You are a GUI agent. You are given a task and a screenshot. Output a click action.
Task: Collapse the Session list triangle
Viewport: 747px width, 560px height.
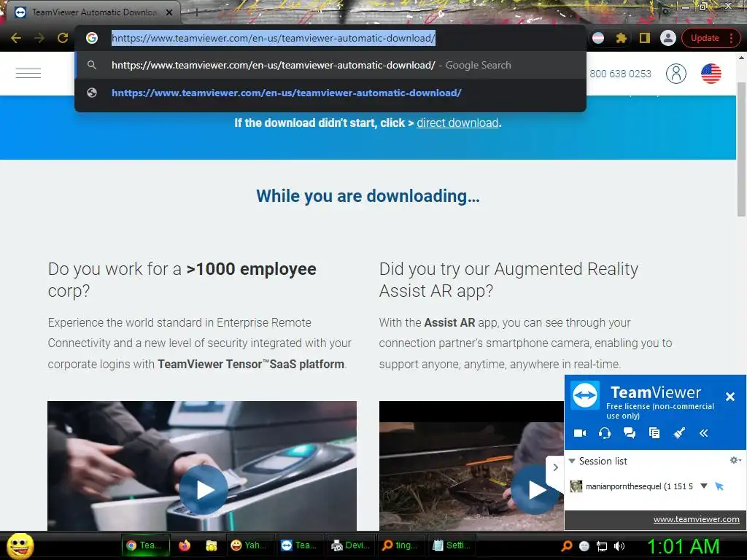[x=572, y=461]
